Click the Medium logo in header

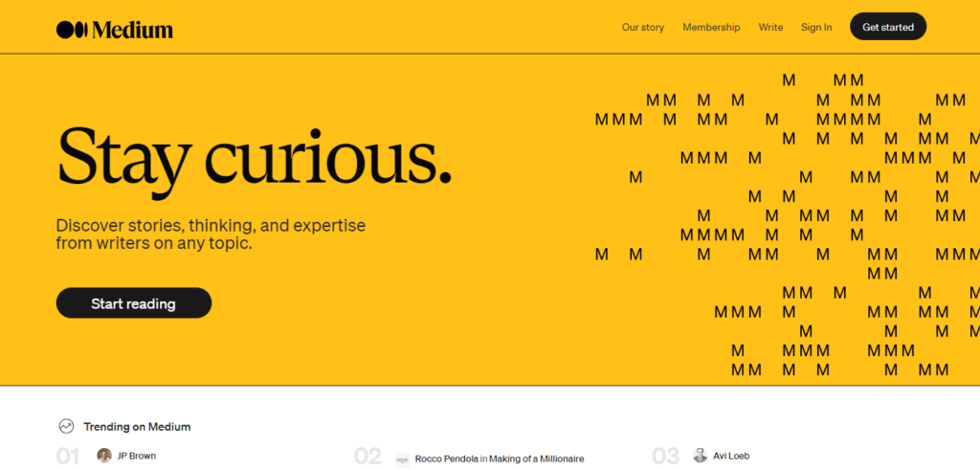point(115,30)
